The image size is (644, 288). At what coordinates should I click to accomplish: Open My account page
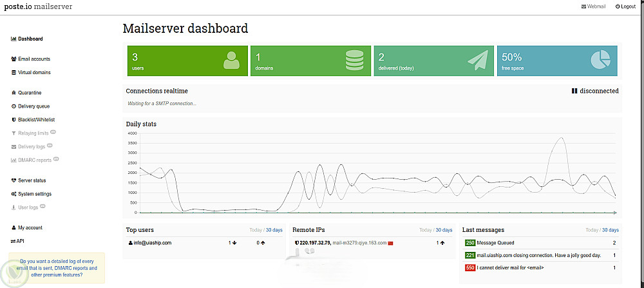(x=27, y=227)
